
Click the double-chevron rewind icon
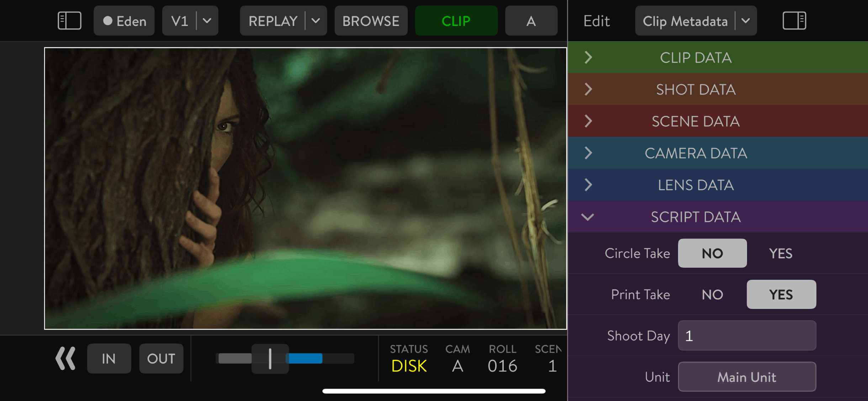click(x=65, y=358)
